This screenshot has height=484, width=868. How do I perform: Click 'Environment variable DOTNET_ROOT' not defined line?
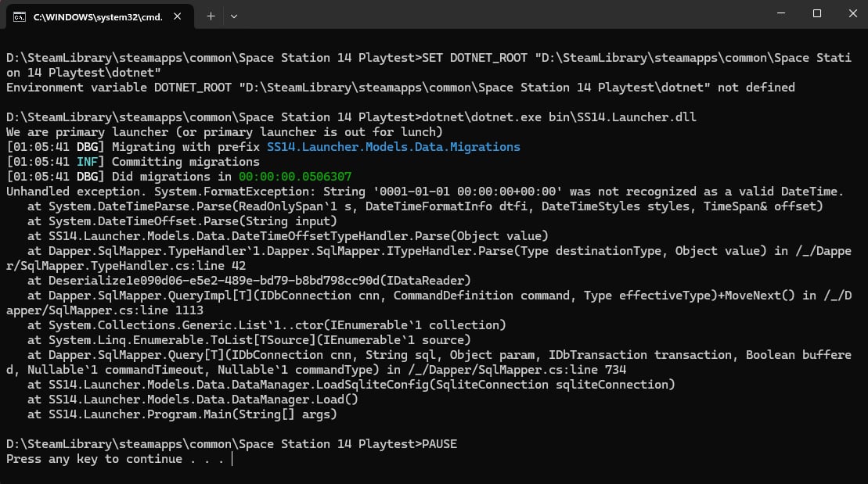pyautogui.click(x=400, y=88)
